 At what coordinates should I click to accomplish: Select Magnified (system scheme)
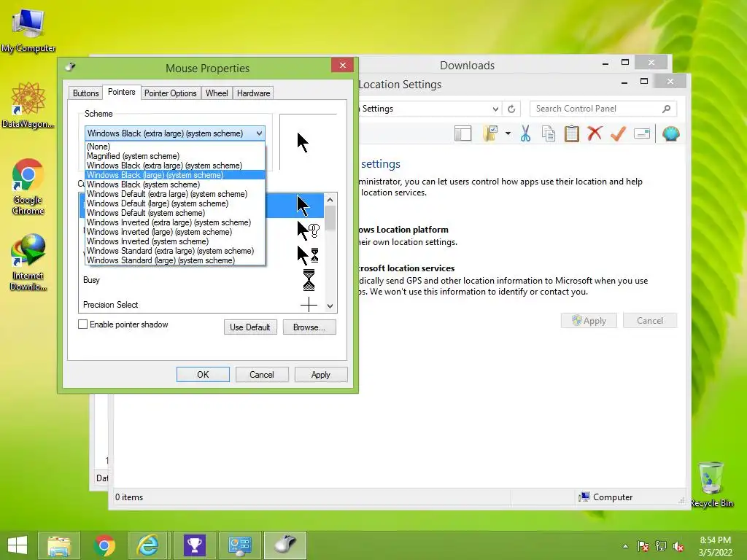175,156
